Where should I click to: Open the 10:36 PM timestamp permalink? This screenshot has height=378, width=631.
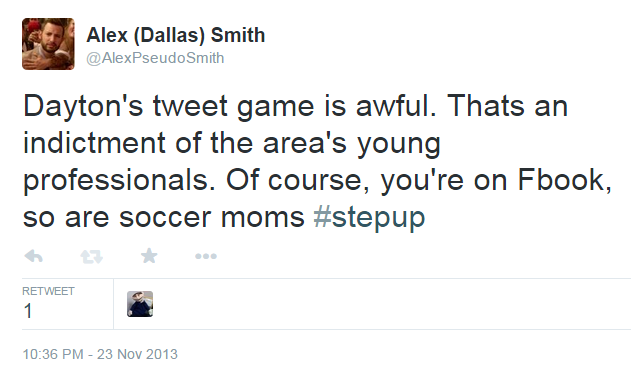pyautogui.click(x=53, y=354)
